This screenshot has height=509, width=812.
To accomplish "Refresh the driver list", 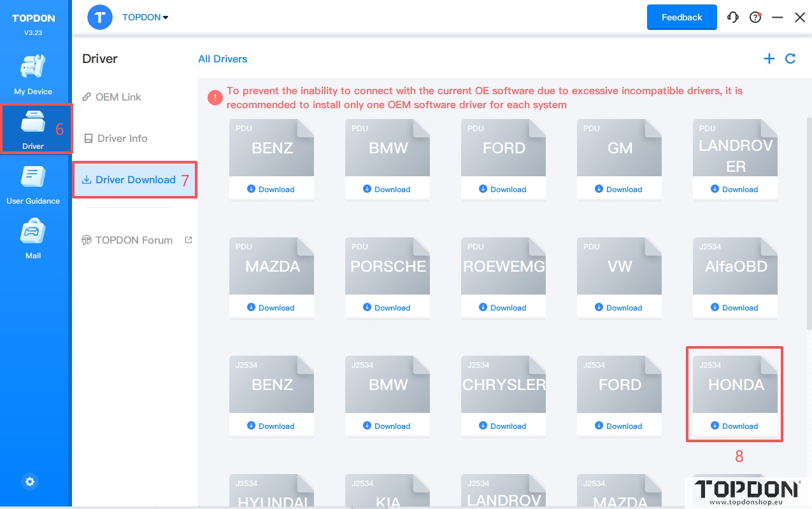I will pos(790,59).
